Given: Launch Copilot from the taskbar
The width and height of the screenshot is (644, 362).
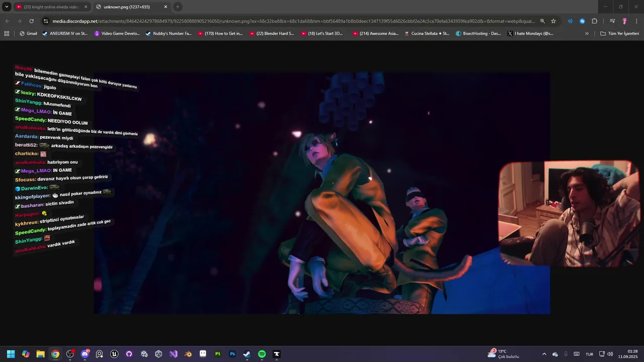Looking at the screenshot, I should point(26,354).
